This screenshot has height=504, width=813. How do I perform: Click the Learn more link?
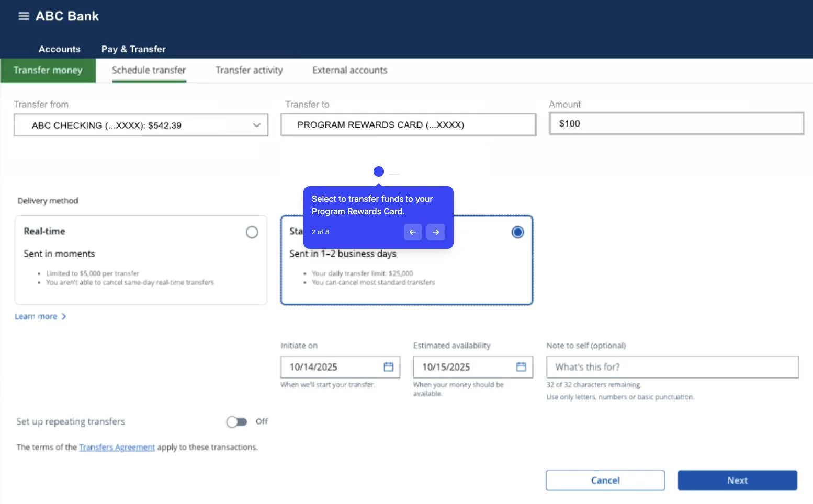click(x=40, y=317)
